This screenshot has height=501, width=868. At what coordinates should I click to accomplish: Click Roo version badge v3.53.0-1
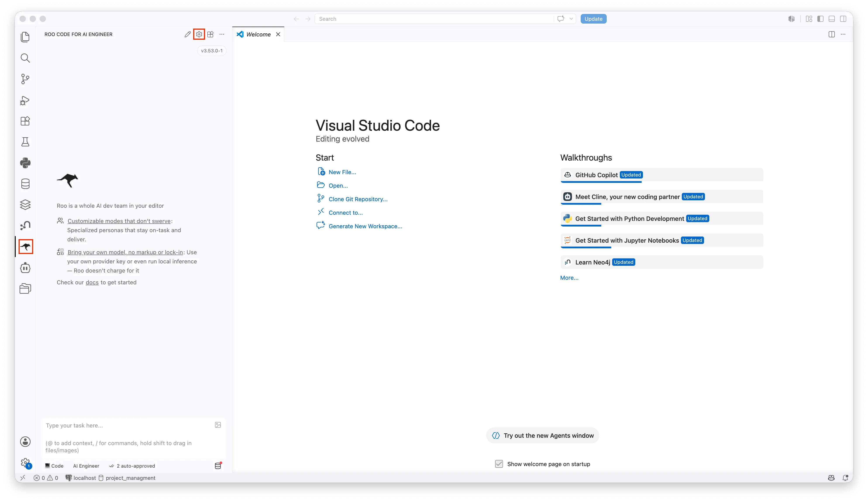212,51
